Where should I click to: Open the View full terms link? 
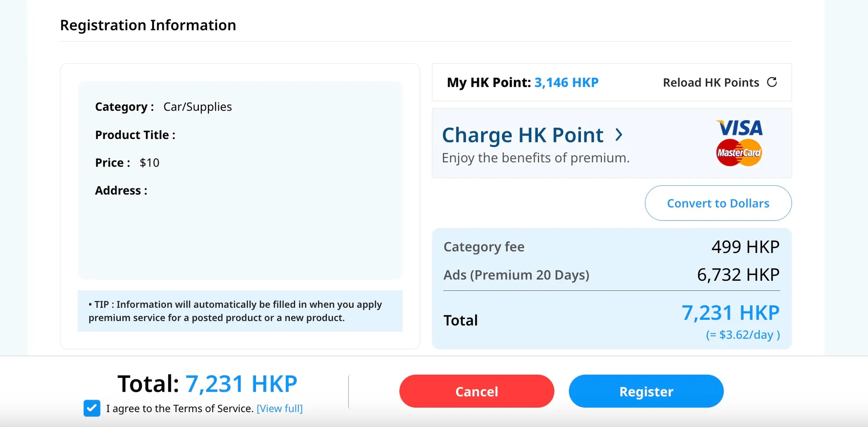(280, 408)
